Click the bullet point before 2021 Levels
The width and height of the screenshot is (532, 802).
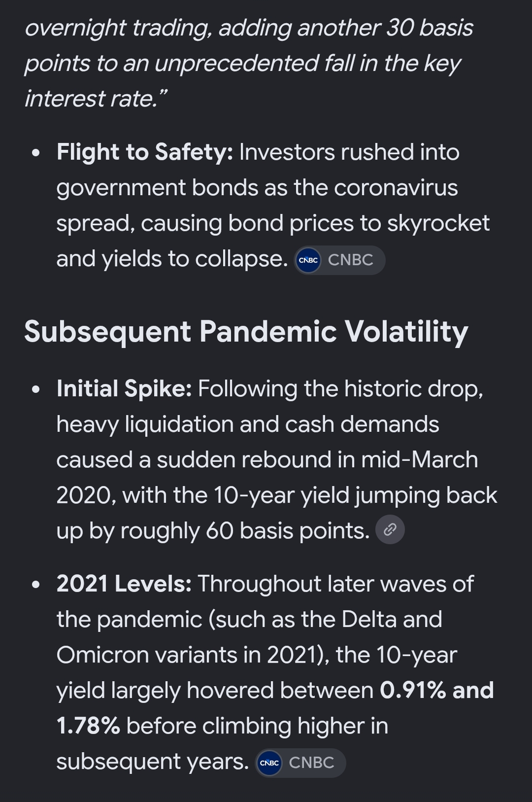[x=35, y=585]
